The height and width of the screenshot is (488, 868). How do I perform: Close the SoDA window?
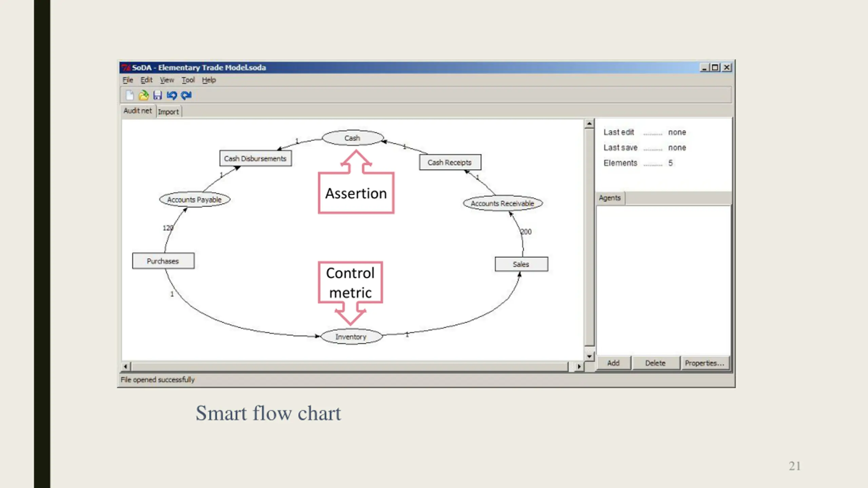tap(727, 67)
